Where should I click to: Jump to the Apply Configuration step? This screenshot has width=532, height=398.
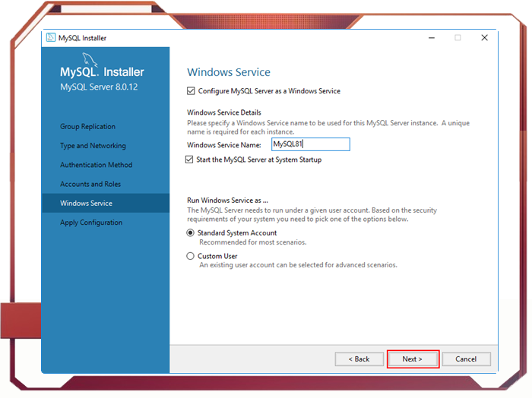coord(91,223)
